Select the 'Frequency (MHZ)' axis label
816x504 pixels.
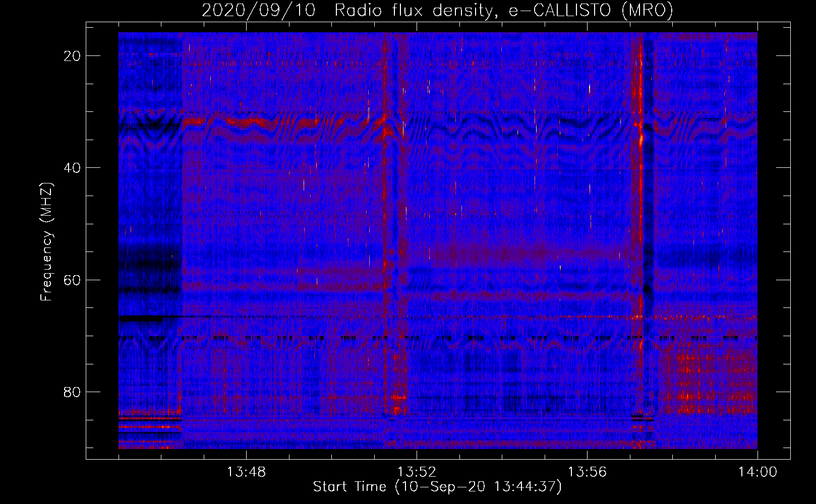coord(46,241)
